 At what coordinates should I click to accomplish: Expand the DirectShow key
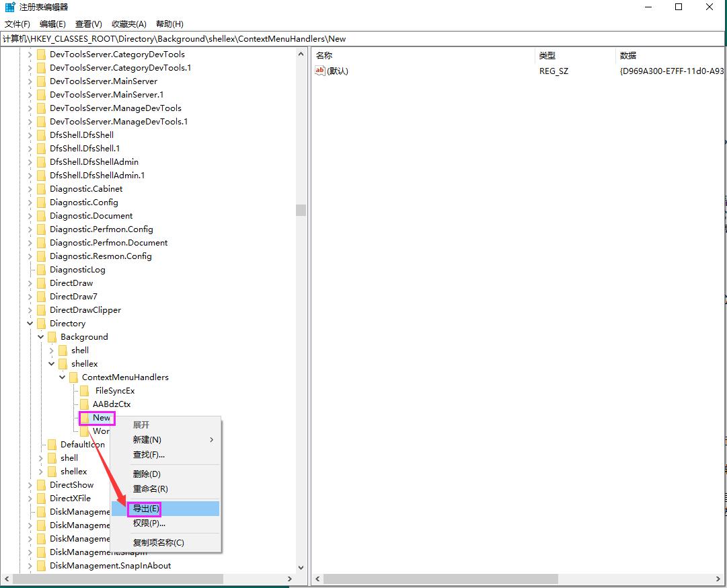point(30,484)
